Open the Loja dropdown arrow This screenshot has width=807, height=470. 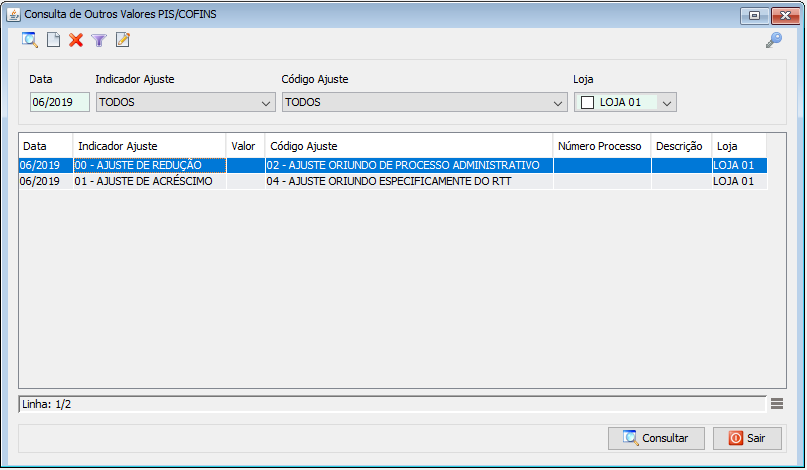click(x=666, y=103)
